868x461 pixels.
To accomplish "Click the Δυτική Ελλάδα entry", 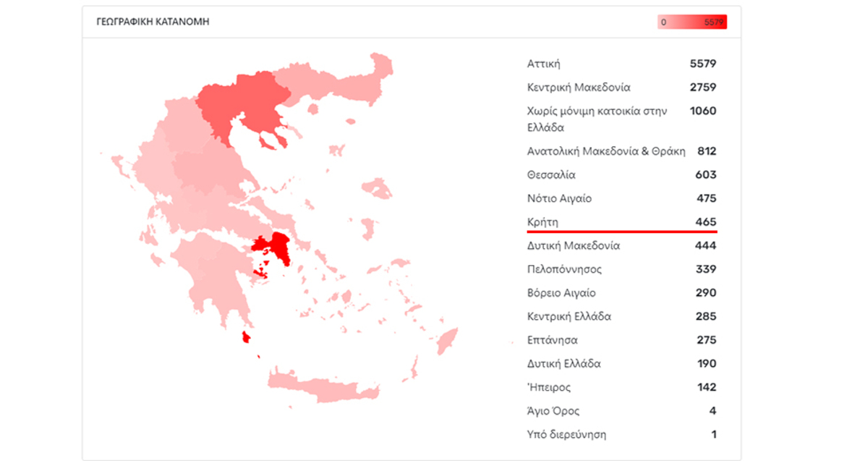I will (x=621, y=363).
